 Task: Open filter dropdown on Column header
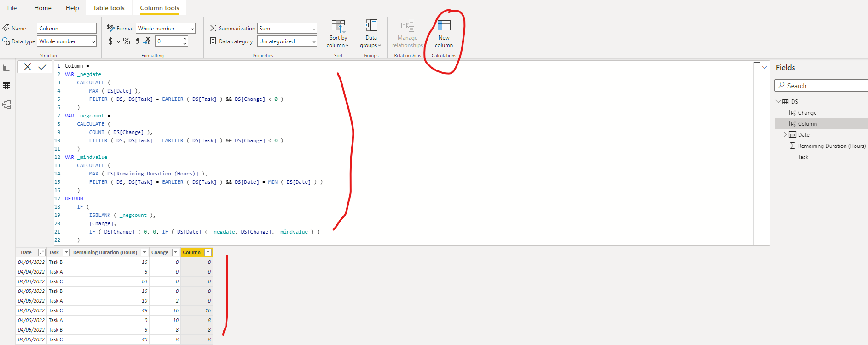(208, 252)
